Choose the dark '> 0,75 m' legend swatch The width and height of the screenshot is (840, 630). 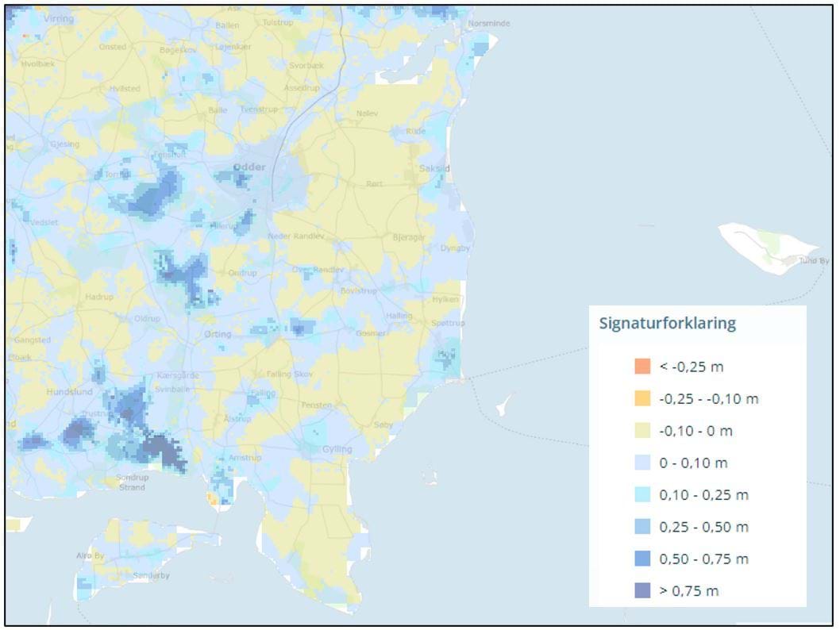tap(642, 591)
